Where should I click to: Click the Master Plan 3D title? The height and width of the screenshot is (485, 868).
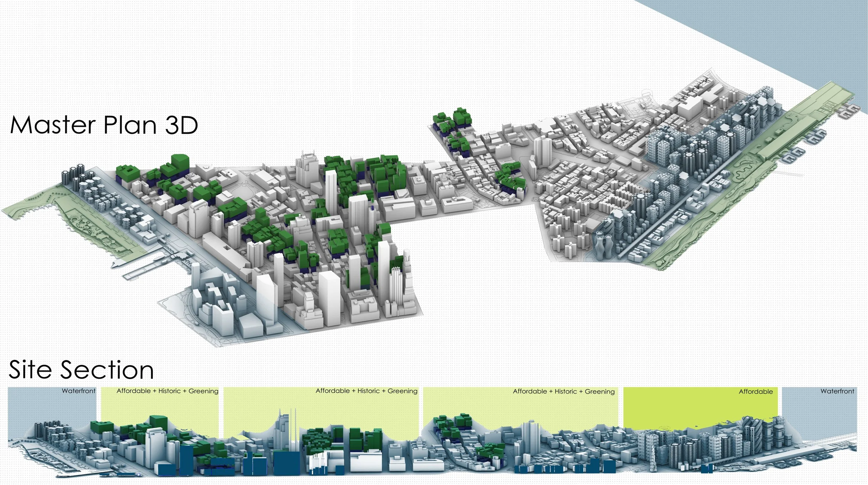(x=104, y=125)
